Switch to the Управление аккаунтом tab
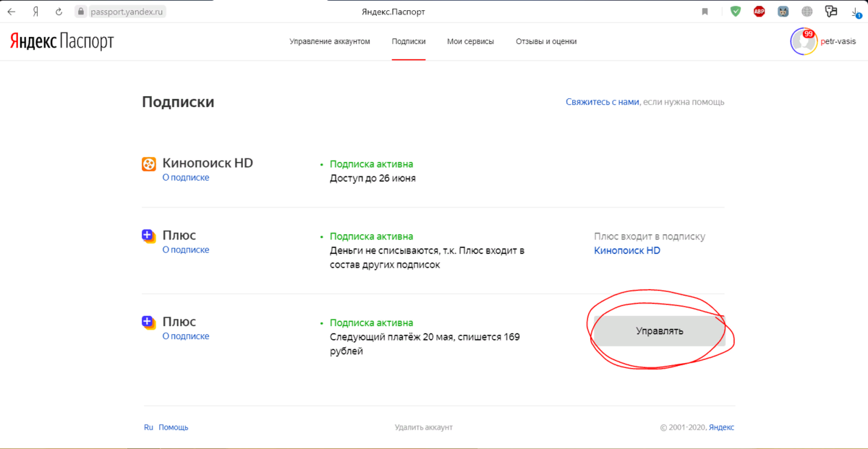868x449 pixels. (x=330, y=42)
